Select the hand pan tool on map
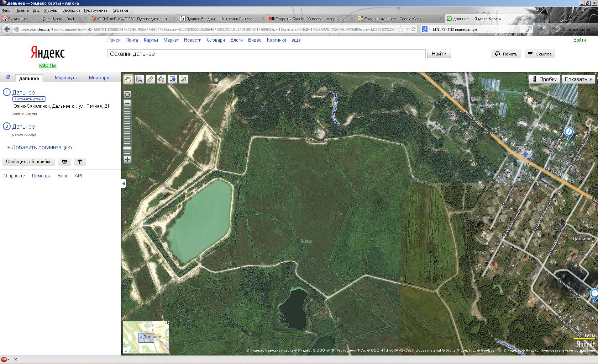 (x=128, y=79)
